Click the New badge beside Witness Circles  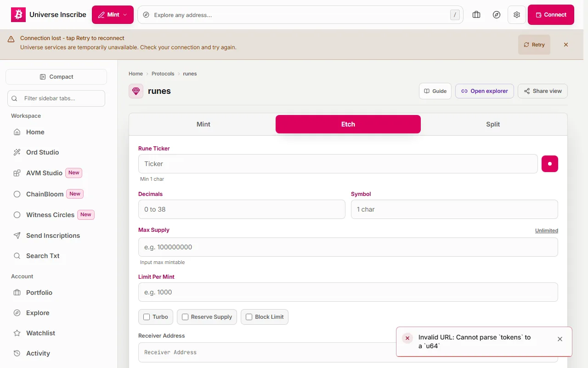86,215
